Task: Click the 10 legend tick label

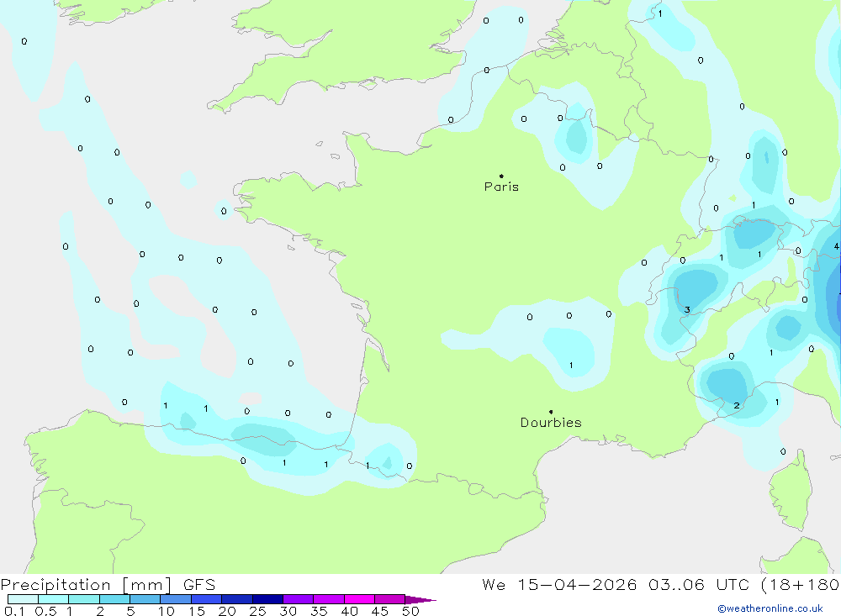Action: click(x=167, y=611)
